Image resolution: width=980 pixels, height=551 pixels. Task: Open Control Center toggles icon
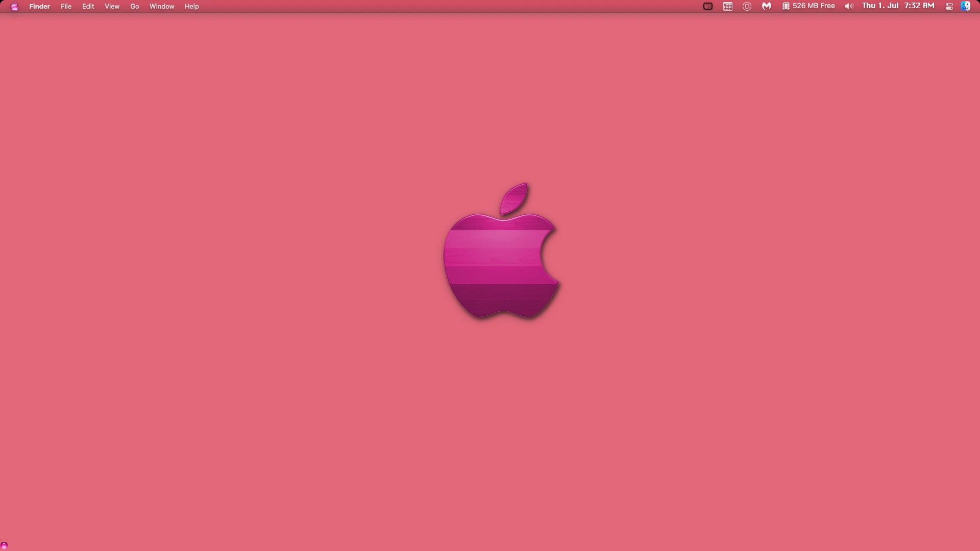tap(949, 7)
